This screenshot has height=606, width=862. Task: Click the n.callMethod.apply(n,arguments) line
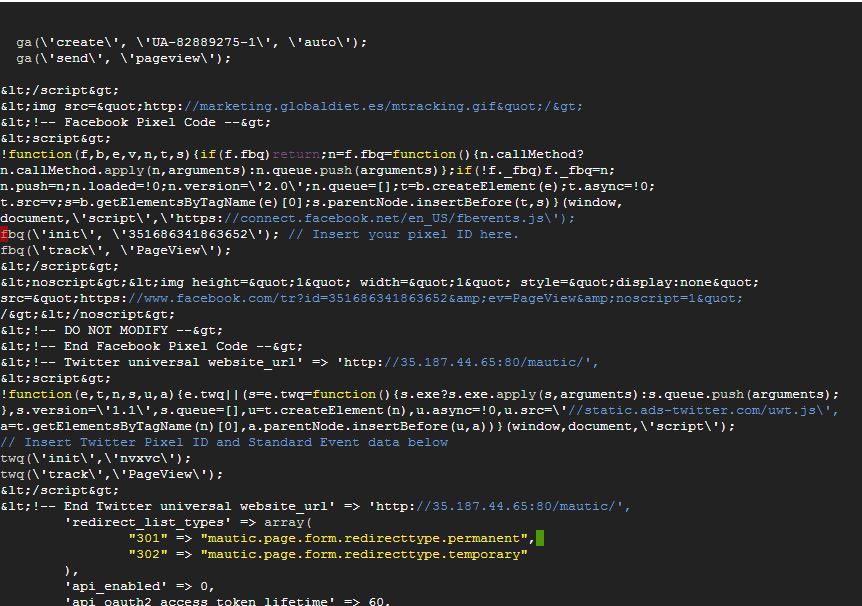pos(307,170)
